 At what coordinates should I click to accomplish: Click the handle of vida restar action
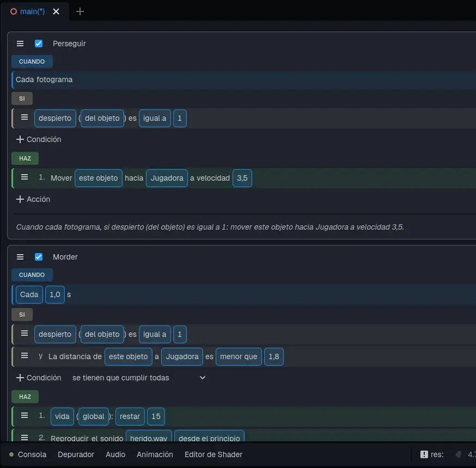[25, 416]
